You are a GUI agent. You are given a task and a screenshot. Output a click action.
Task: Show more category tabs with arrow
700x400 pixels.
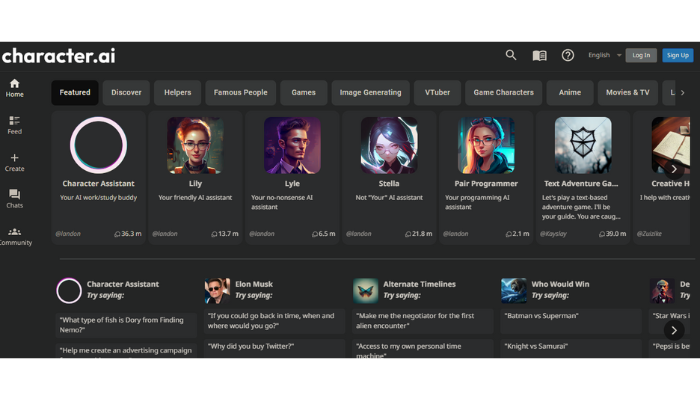pos(683,92)
